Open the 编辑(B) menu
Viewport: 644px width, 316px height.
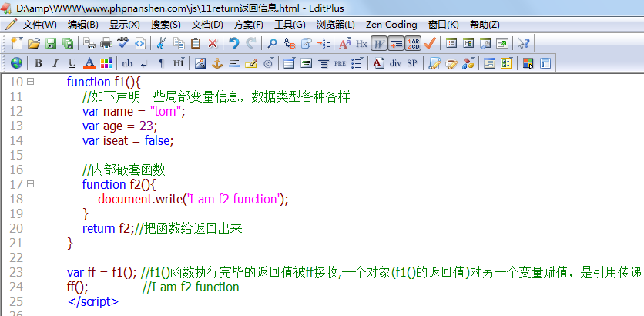(83, 25)
